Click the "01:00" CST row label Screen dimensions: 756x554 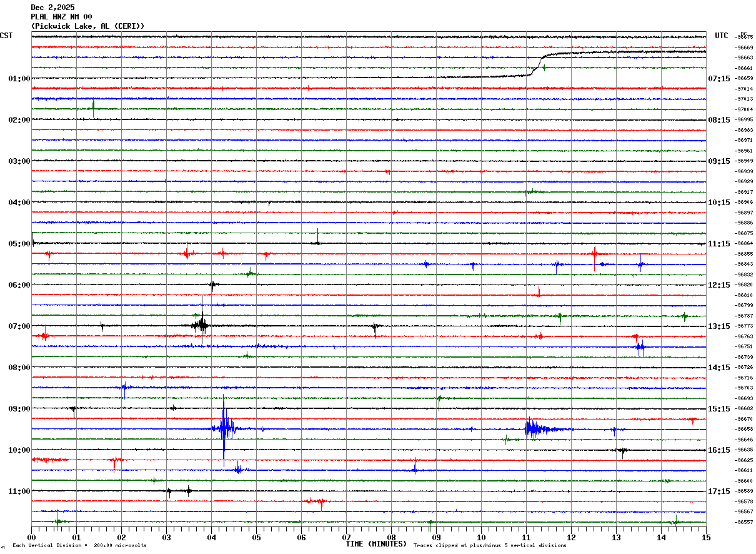point(19,79)
